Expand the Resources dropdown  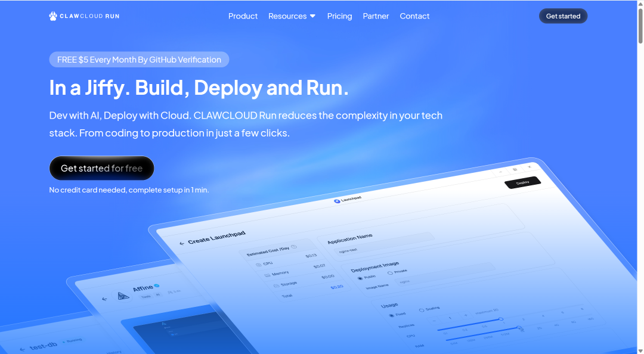tap(292, 16)
